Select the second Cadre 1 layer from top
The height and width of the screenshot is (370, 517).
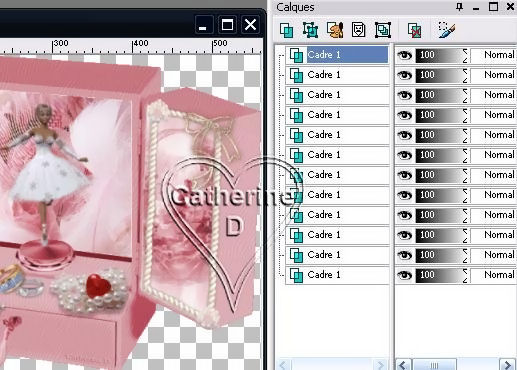point(337,75)
